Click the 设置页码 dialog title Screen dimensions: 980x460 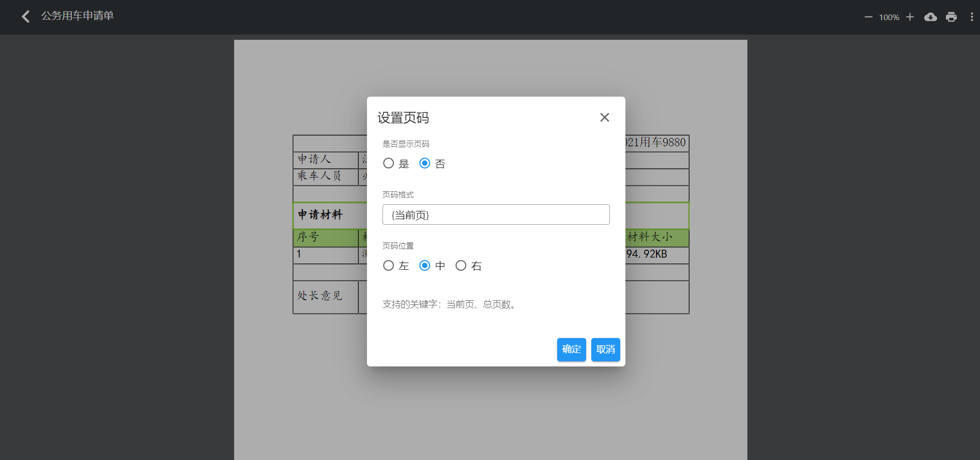(403, 118)
